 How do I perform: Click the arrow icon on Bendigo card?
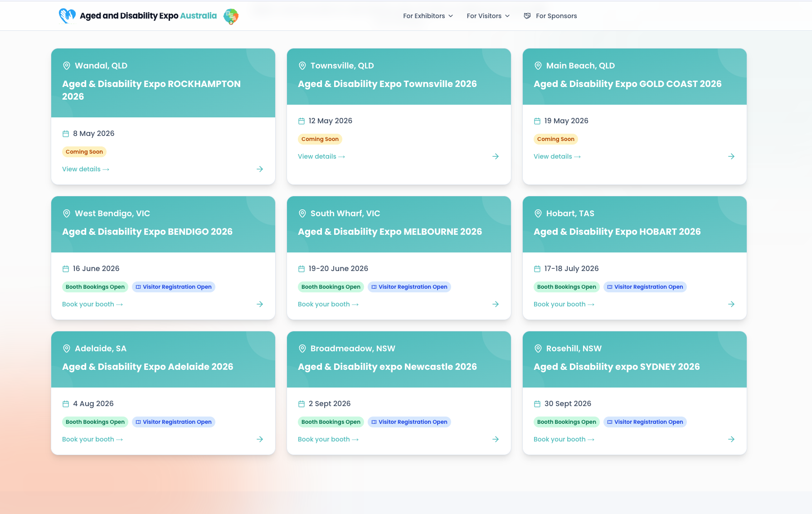click(260, 304)
